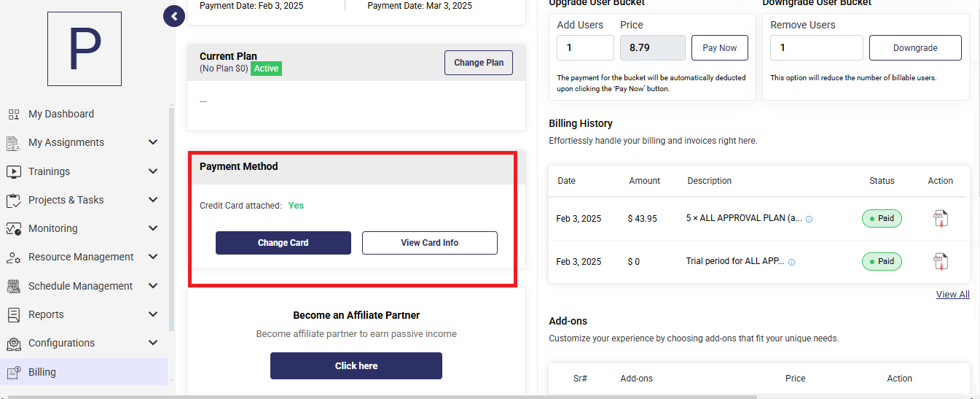Click the Billing sidebar icon
This screenshot has height=399, width=980.
pyautogui.click(x=14, y=372)
